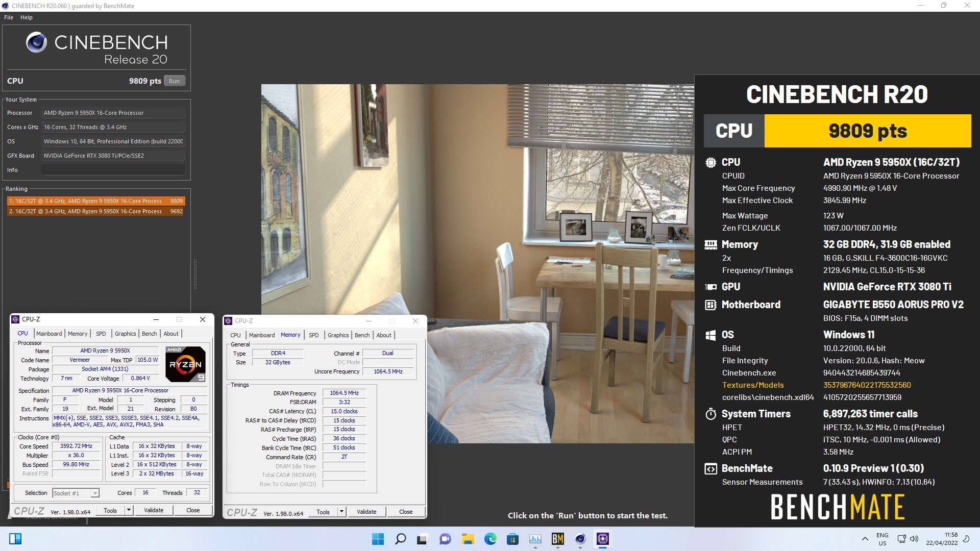Select ranking entry with score 9809
Screen dimensions: 980x551
[95, 201]
